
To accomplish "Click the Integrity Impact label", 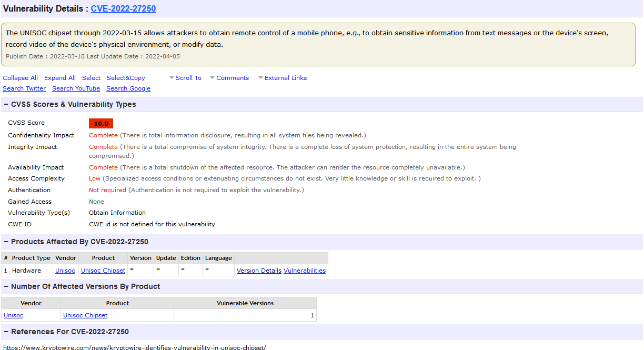I will 32,147.
